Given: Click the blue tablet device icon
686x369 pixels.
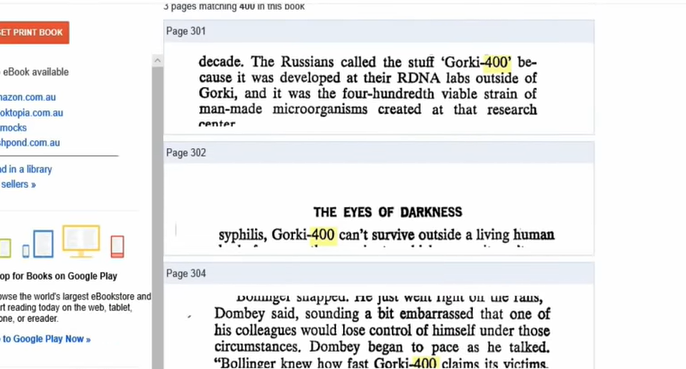Looking at the screenshot, I should point(43,244).
